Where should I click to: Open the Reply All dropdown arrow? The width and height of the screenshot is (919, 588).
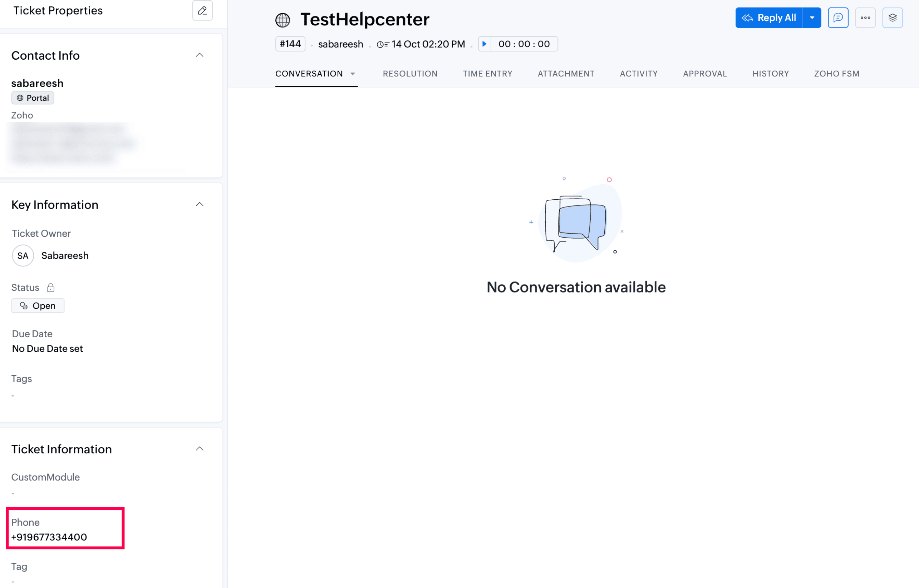(812, 18)
